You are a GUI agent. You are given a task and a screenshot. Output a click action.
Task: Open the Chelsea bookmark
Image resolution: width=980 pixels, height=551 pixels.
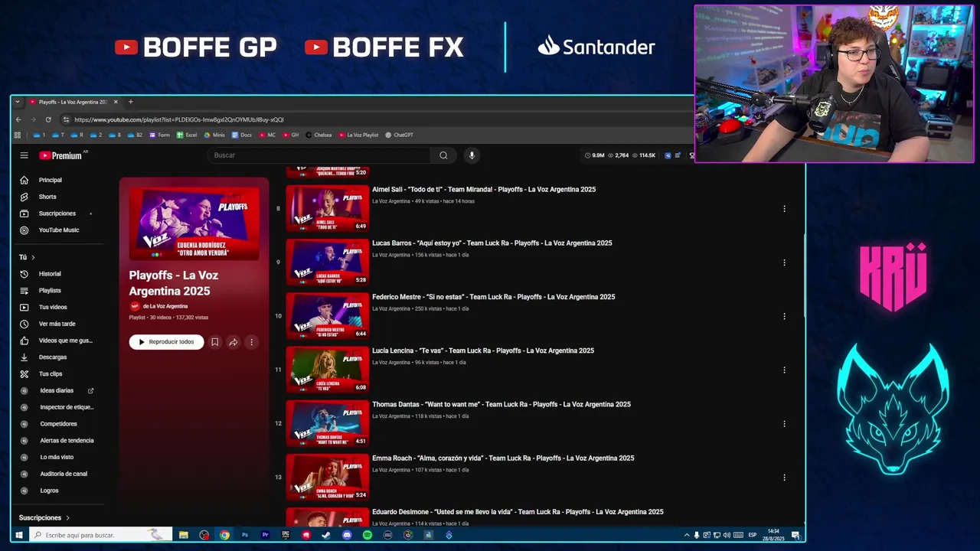[x=318, y=135]
